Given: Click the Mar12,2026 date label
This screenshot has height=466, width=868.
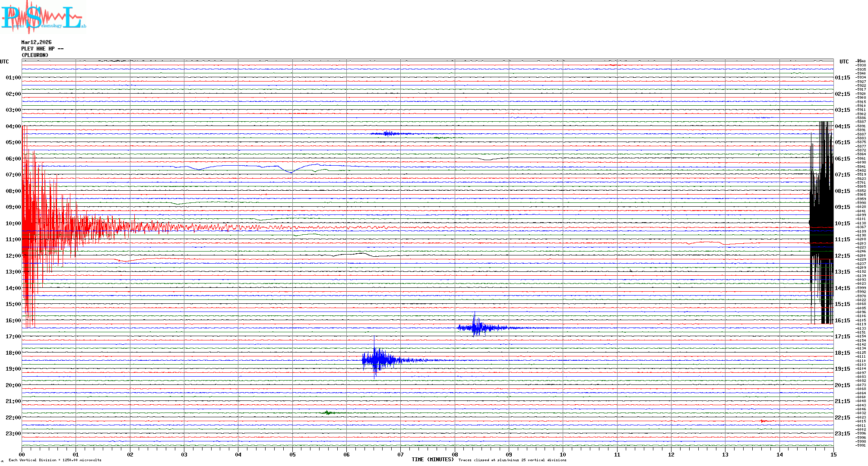Looking at the screenshot, I should [x=36, y=42].
